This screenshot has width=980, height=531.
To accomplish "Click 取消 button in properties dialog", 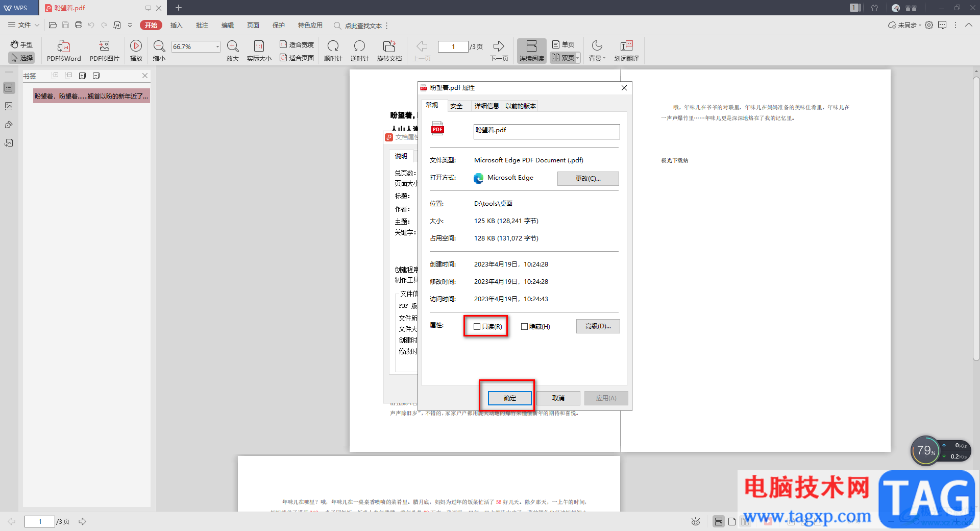I will [558, 398].
